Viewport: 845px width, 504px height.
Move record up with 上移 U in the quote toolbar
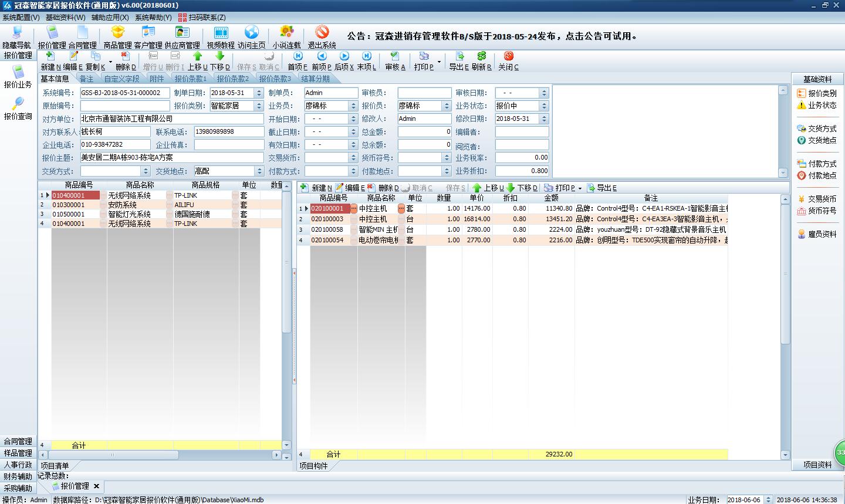pyautogui.click(x=198, y=61)
